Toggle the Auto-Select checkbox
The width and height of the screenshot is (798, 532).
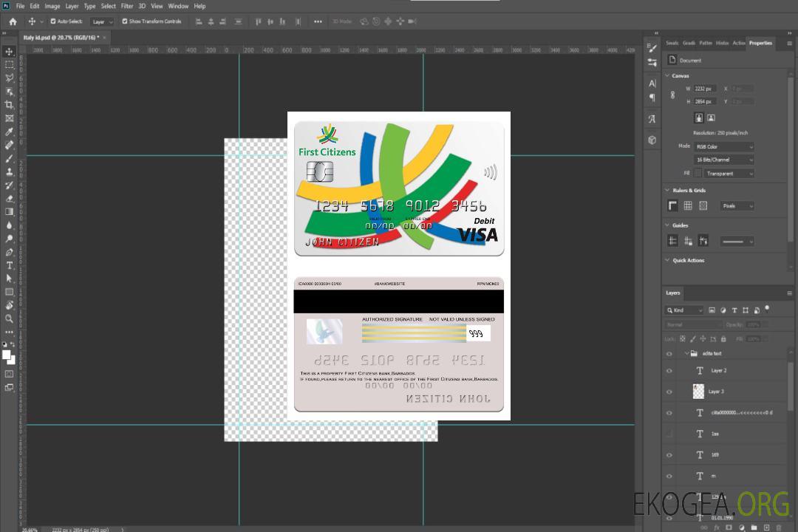[52, 21]
